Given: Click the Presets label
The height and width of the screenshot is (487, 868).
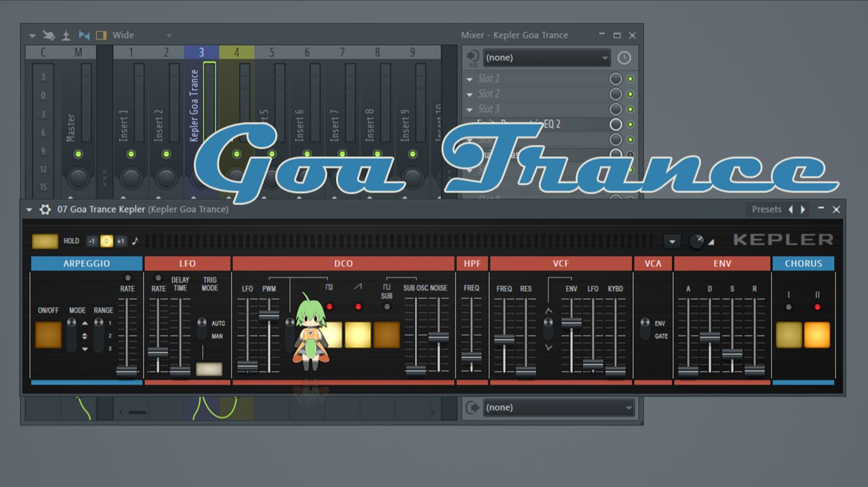Looking at the screenshot, I should (766, 210).
